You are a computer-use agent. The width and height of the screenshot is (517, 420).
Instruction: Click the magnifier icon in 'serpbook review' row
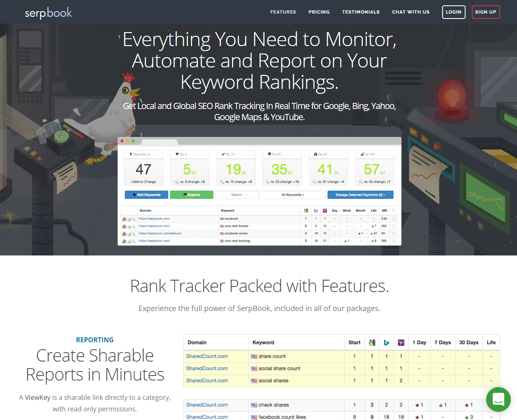(x=133, y=234)
